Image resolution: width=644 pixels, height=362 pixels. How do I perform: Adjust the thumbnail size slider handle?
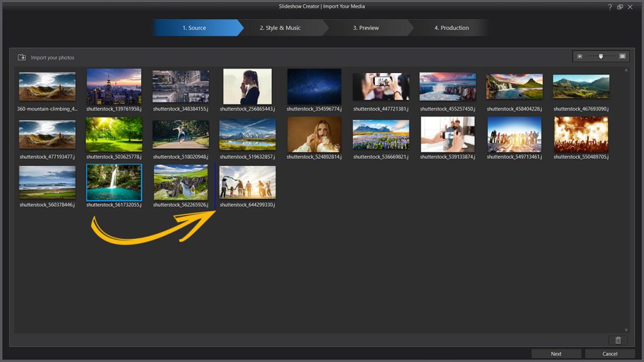tap(601, 56)
